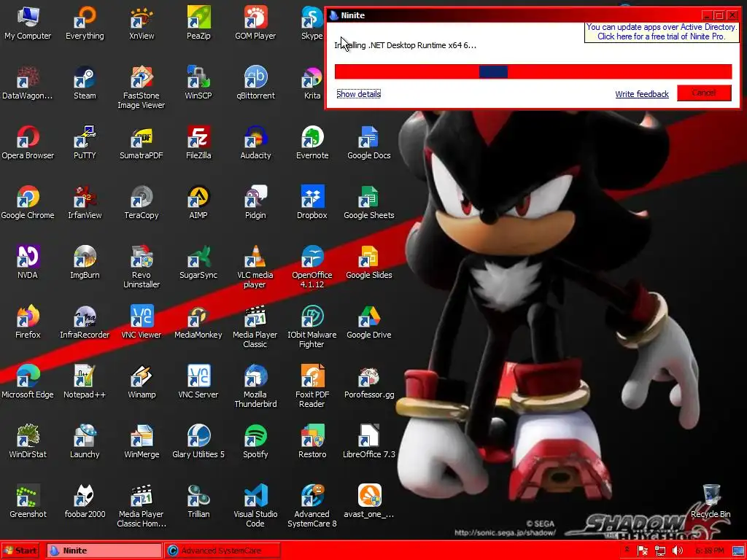
Task: Select the Mozilla Thunderbird icon
Action: [x=255, y=386]
